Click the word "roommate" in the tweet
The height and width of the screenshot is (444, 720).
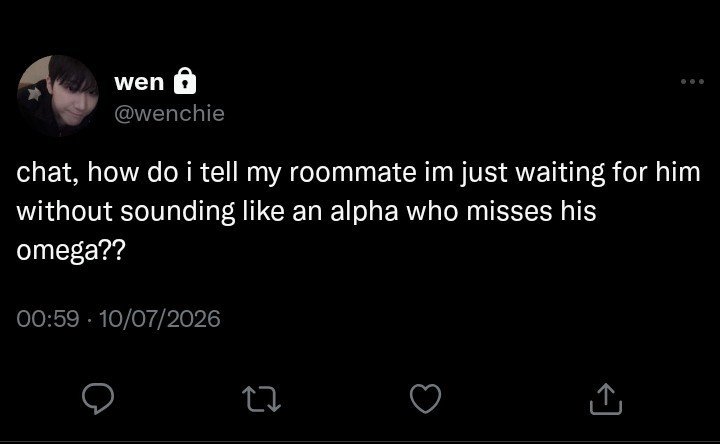coord(353,173)
